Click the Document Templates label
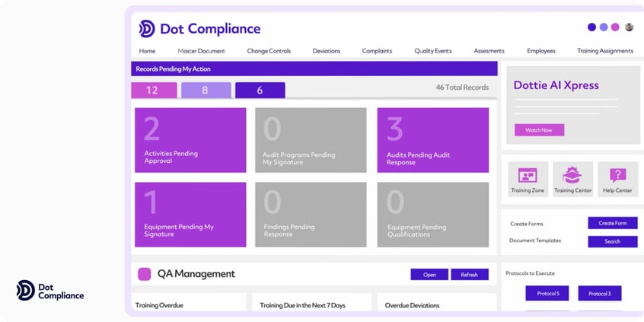This screenshot has width=644, height=322. (535, 241)
